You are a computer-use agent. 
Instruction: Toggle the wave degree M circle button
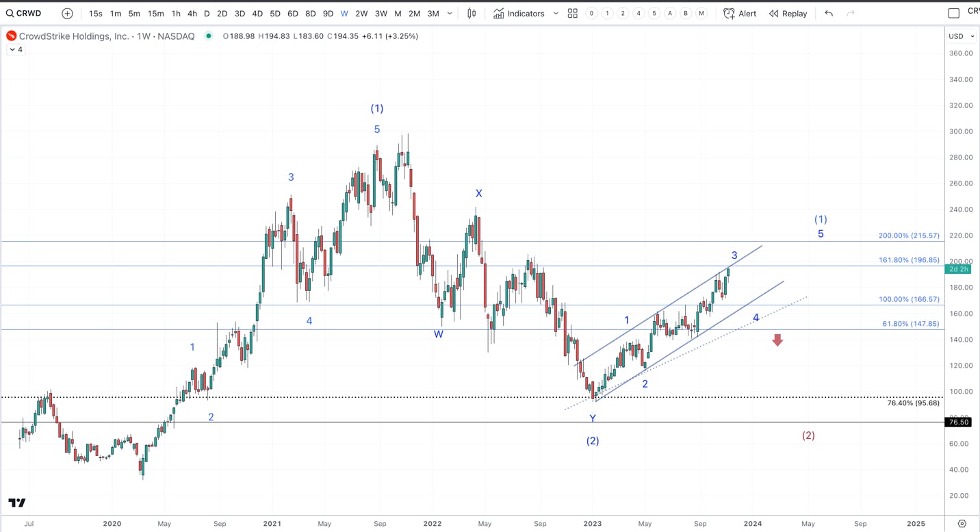click(x=701, y=13)
